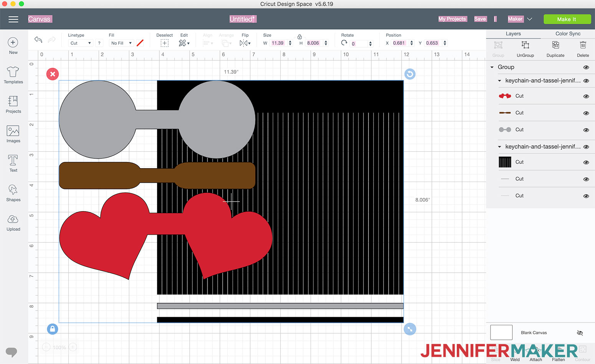Click the Position Y input field
595x364 pixels.
(432, 43)
